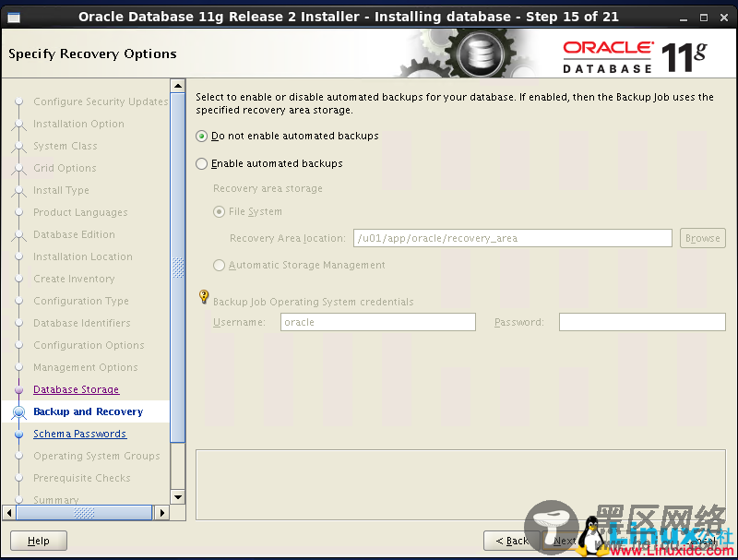Focus the Password field
The width and height of the screenshot is (738, 560).
coord(642,322)
